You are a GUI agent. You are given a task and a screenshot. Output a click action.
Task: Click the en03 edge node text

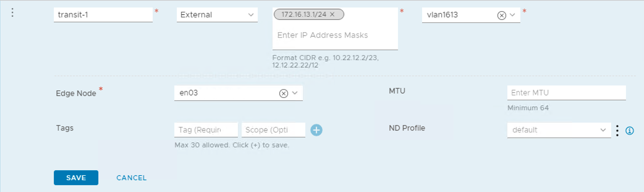(189, 93)
